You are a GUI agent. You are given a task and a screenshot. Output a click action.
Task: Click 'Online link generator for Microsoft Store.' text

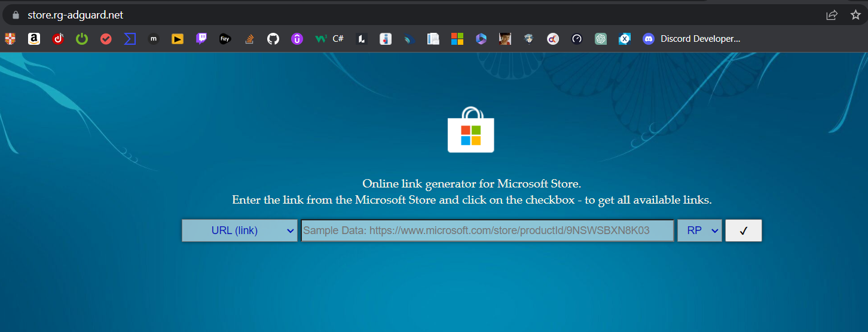[472, 184]
